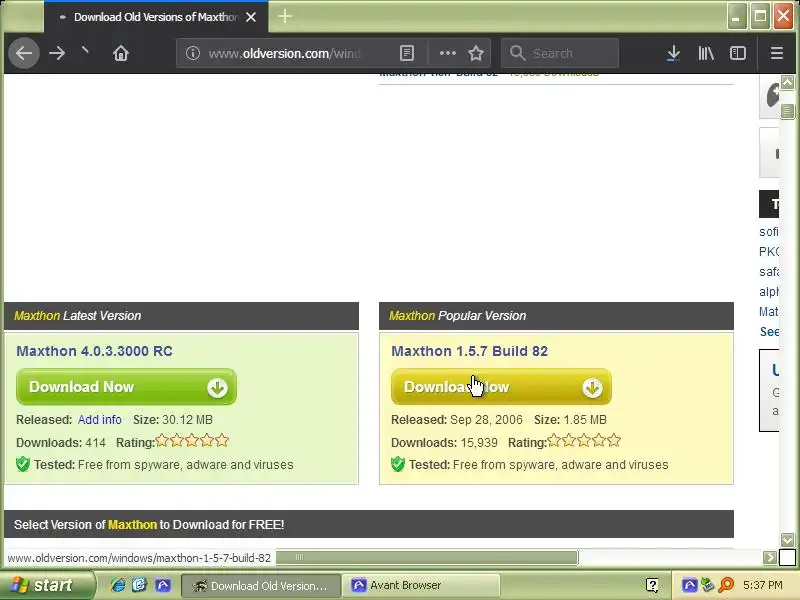Open the Firefox hamburger menu

[x=777, y=53]
